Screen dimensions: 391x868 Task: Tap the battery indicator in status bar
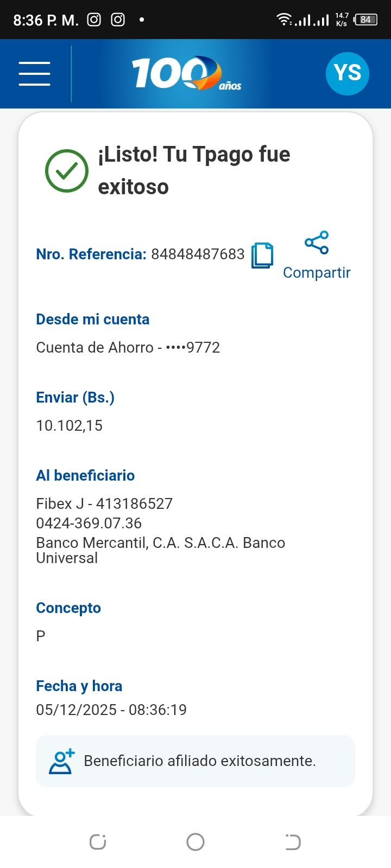click(x=365, y=20)
